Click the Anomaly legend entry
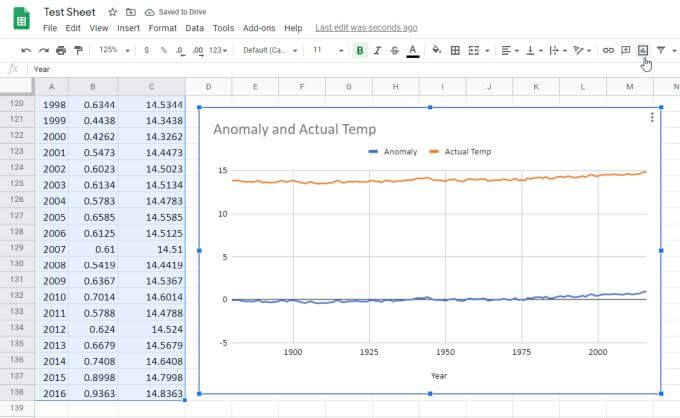 coord(392,152)
